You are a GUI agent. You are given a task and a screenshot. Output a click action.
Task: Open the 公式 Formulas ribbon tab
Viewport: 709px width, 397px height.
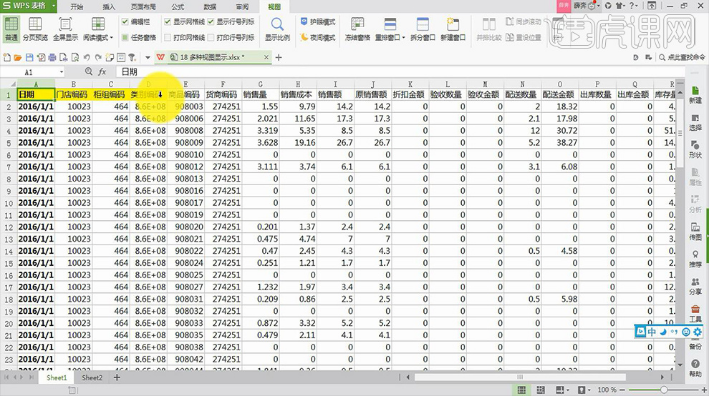(178, 7)
